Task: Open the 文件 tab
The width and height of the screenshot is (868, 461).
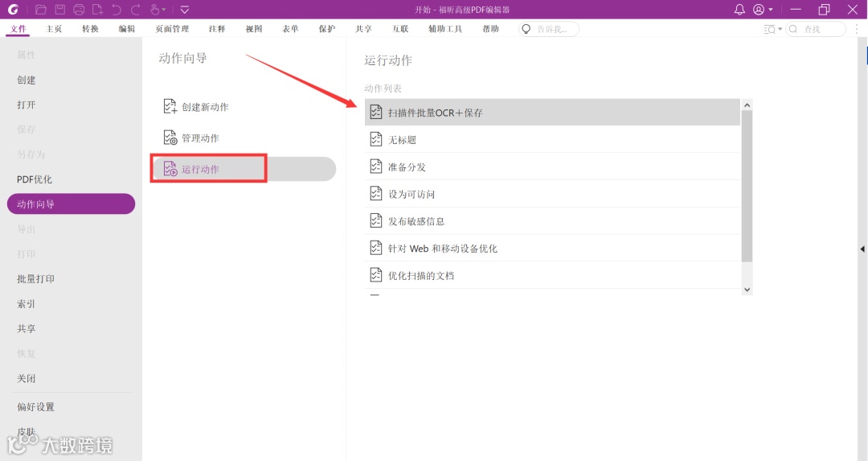Action: point(18,29)
